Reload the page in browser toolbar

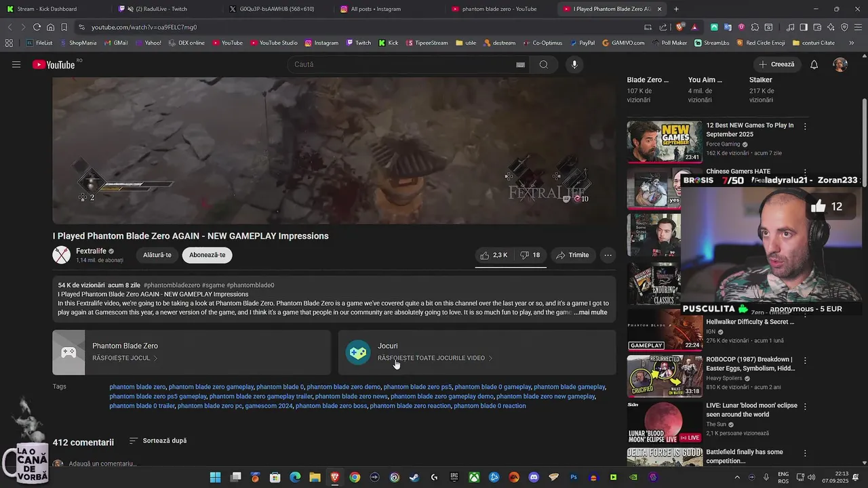tap(37, 27)
